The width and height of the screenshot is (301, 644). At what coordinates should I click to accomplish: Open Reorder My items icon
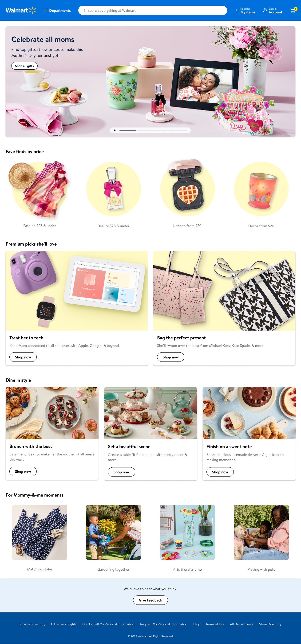tap(237, 11)
